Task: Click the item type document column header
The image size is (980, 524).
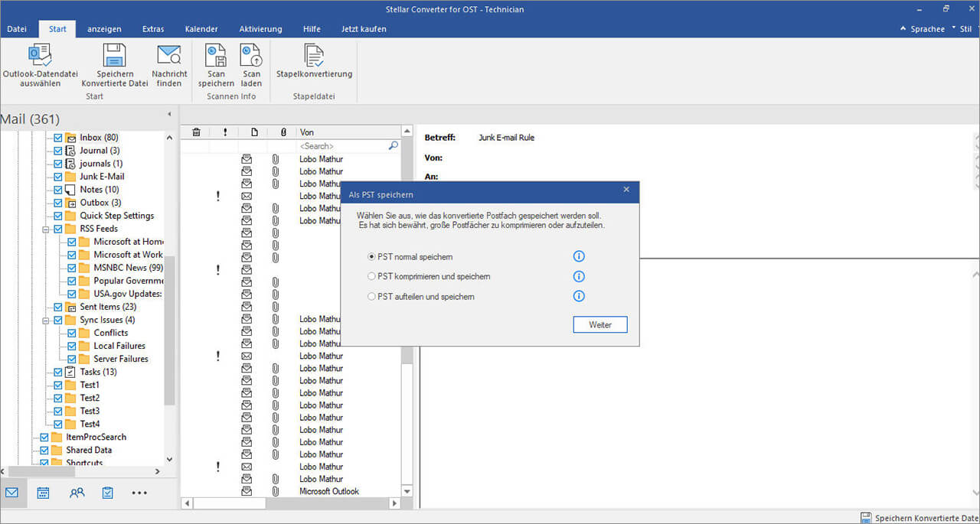Action: click(x=254, y=132)
